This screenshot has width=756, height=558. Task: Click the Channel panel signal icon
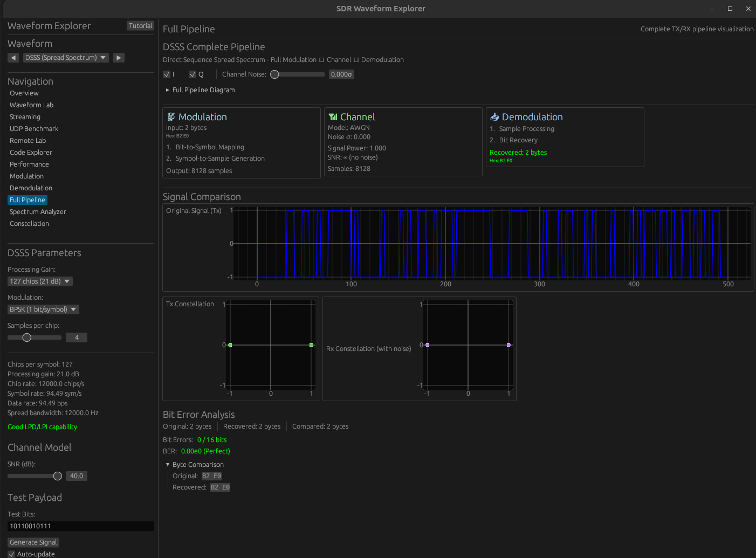tap(333, 117)
